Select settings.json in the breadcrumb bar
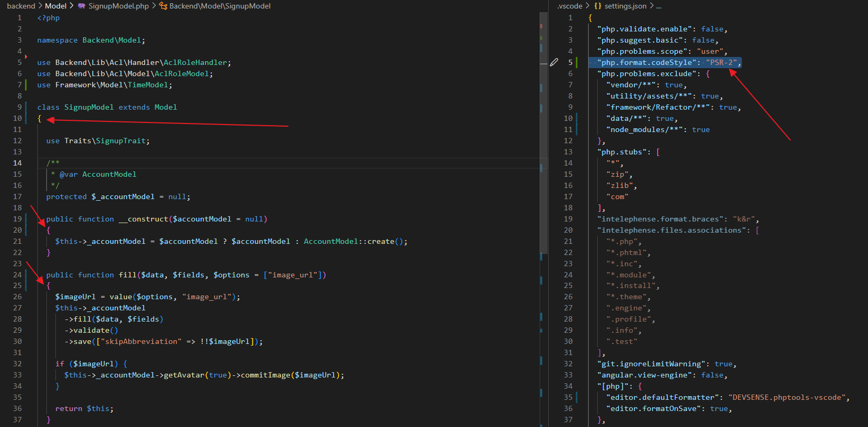The width and height of the screenshot is (868, 427). (x=625, y=6)
